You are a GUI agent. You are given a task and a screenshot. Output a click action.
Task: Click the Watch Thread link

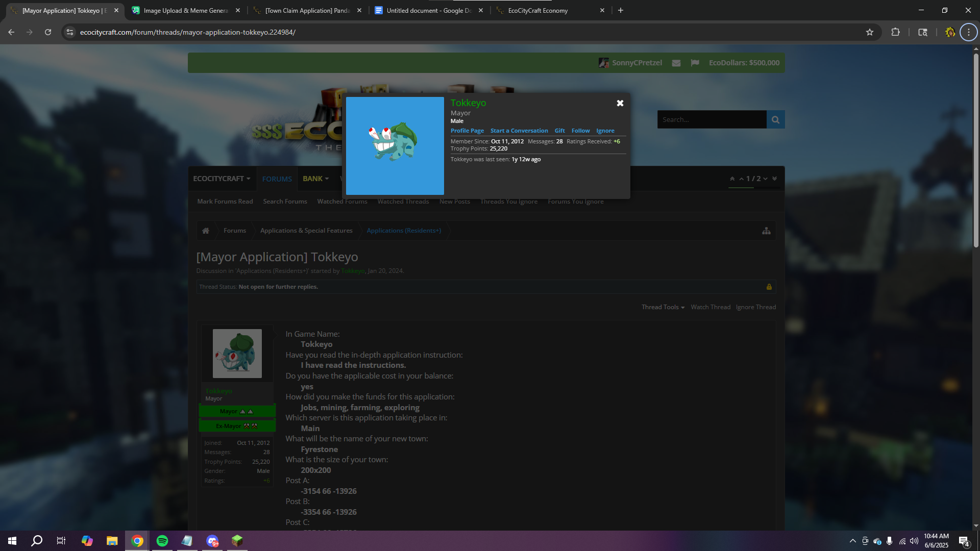[x=710, y=307]
